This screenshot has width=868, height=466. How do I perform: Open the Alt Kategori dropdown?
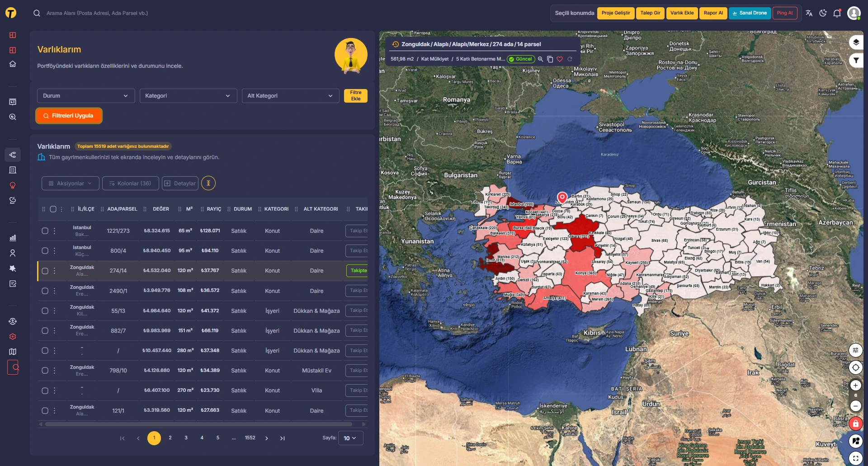(290, 96)
